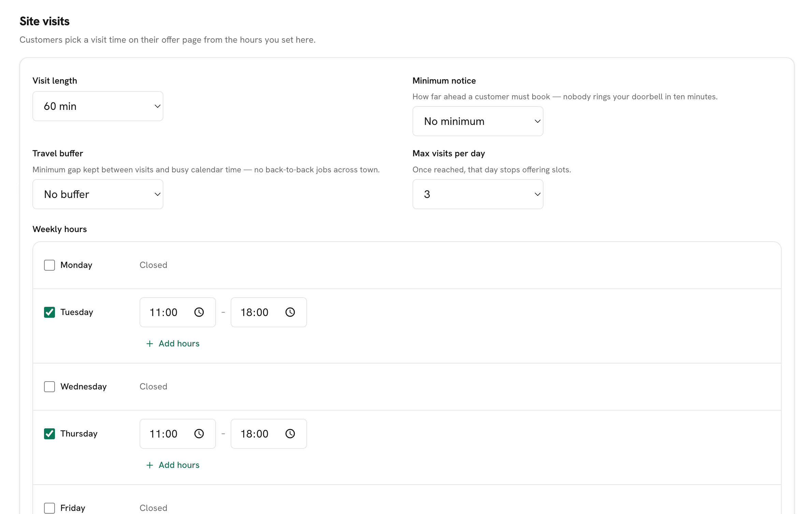Viewport: 812px width, 514px height.
Task: Uncheck the Thursday checkbox
Action: click(49, 434)
